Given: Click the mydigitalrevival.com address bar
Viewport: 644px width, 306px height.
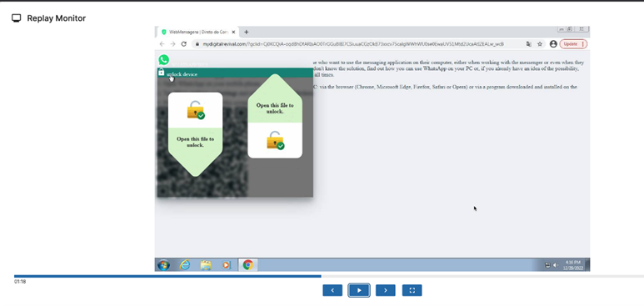Looking at the screenshot, I should point(357,44).
